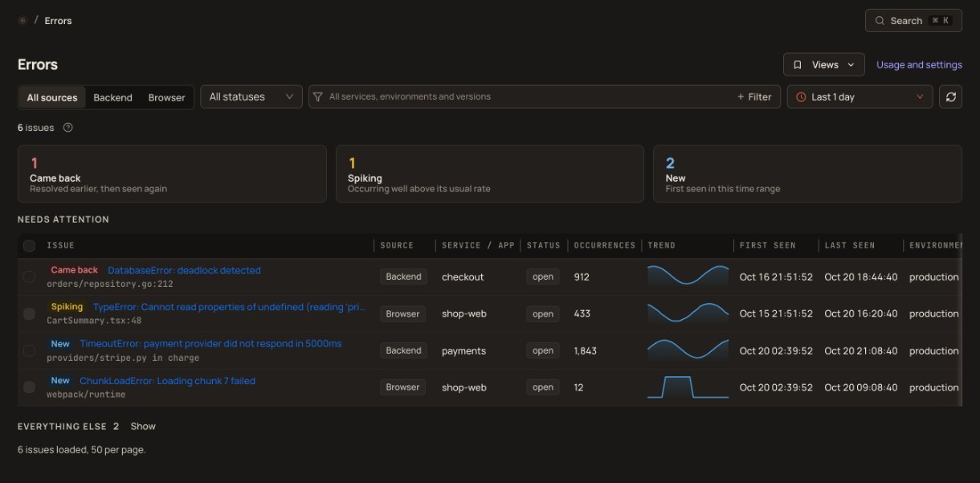Click the New badge on ChunkLoadError row
Viewport: 980px width, 483px height.
point(60,381)
